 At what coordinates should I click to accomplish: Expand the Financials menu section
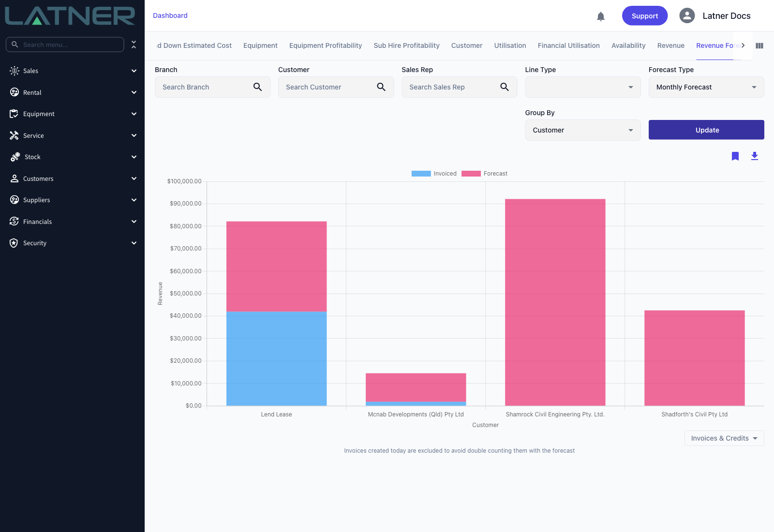(x=134, y=222)
